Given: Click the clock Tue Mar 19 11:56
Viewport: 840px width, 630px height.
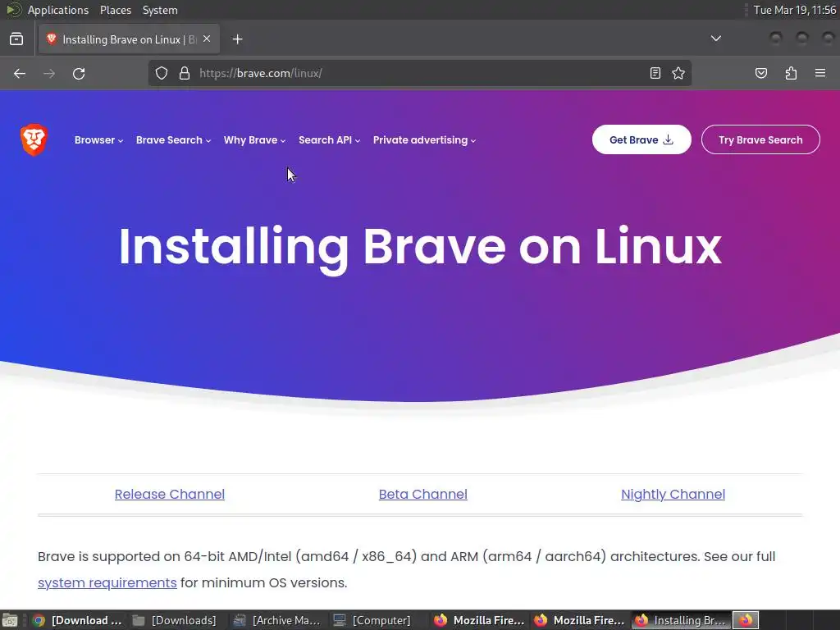Looking at the screenshot, I should [794, 10].
